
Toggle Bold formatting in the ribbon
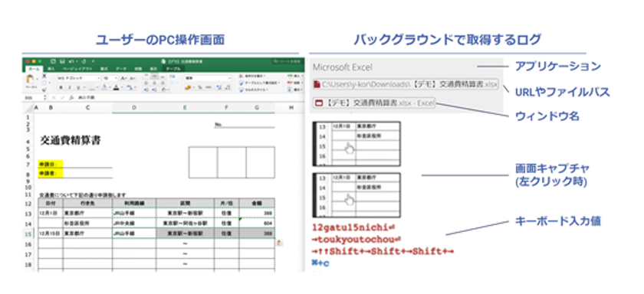point(60,87)
